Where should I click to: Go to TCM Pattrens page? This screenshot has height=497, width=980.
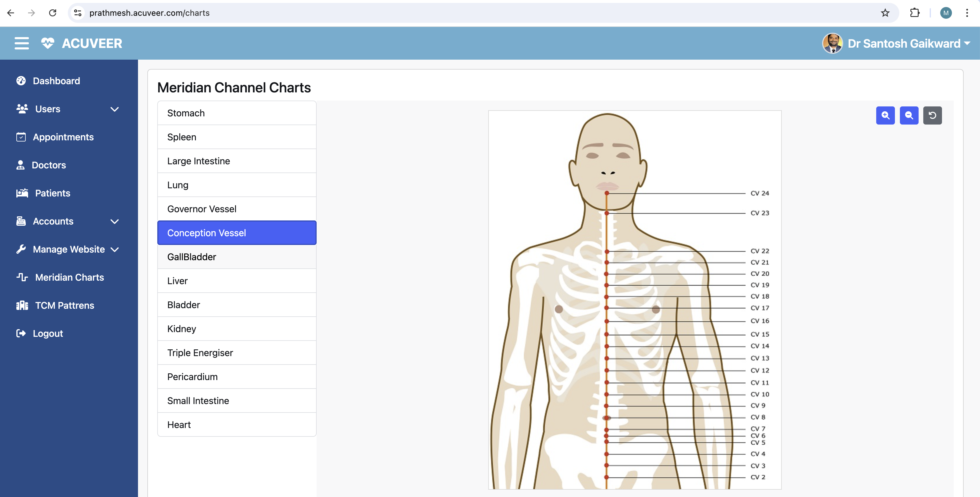(x=64, y=306)
